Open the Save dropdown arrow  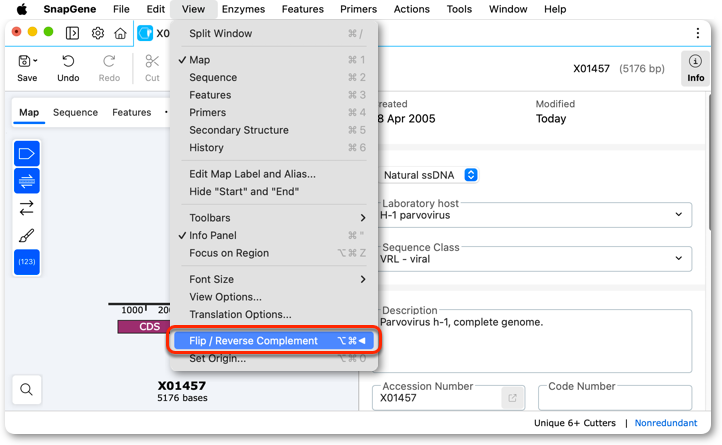point(35,61)
